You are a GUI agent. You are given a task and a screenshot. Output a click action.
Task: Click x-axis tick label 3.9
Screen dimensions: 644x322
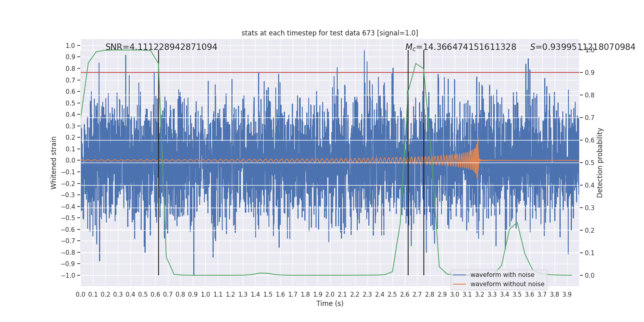pyautogui.click(x=567, y=295)
